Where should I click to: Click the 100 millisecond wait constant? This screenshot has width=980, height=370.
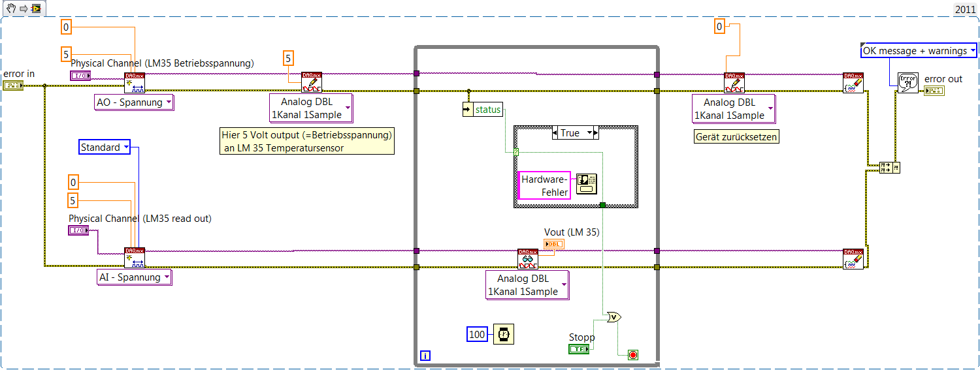(x=478, y=335)
